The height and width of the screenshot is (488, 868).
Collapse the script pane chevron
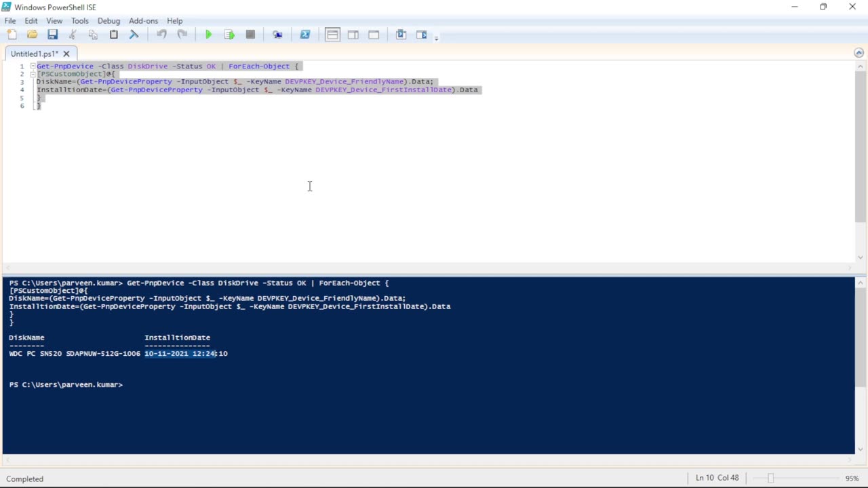pos(859,53)
